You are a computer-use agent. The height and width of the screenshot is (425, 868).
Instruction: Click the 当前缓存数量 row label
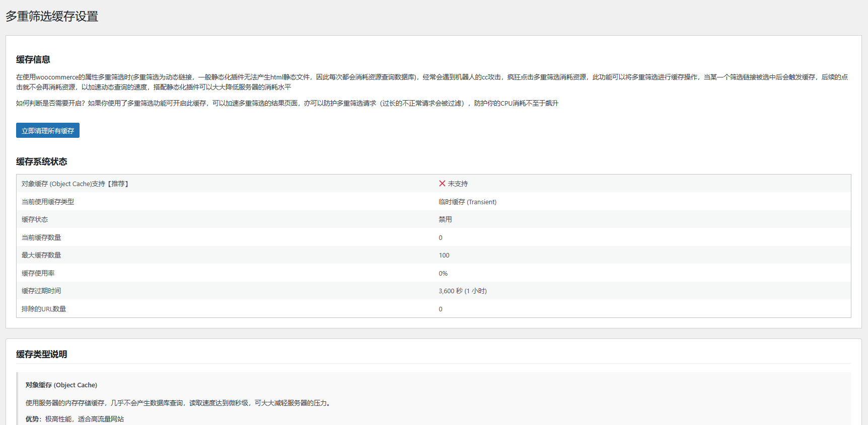pos(41,237)
